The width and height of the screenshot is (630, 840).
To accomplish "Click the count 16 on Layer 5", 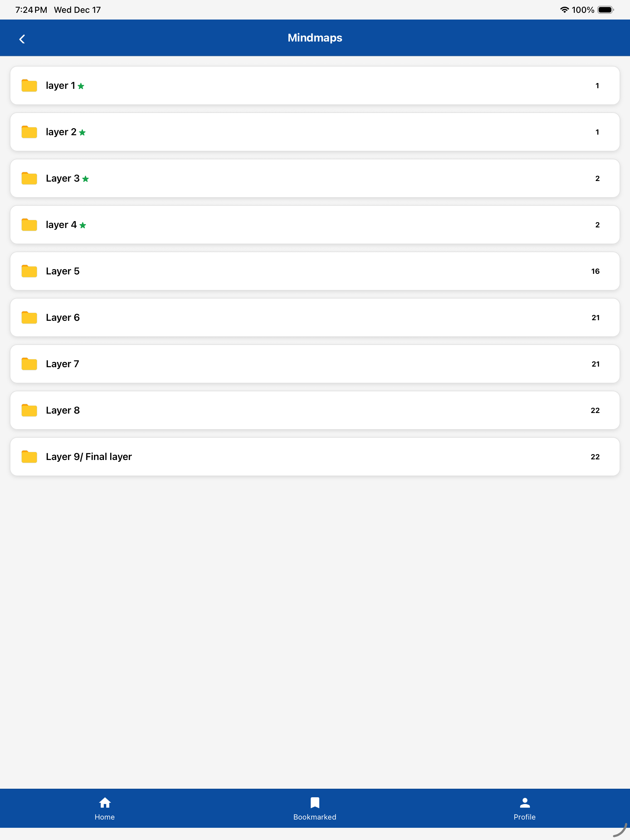I will (x=595, y=271).
